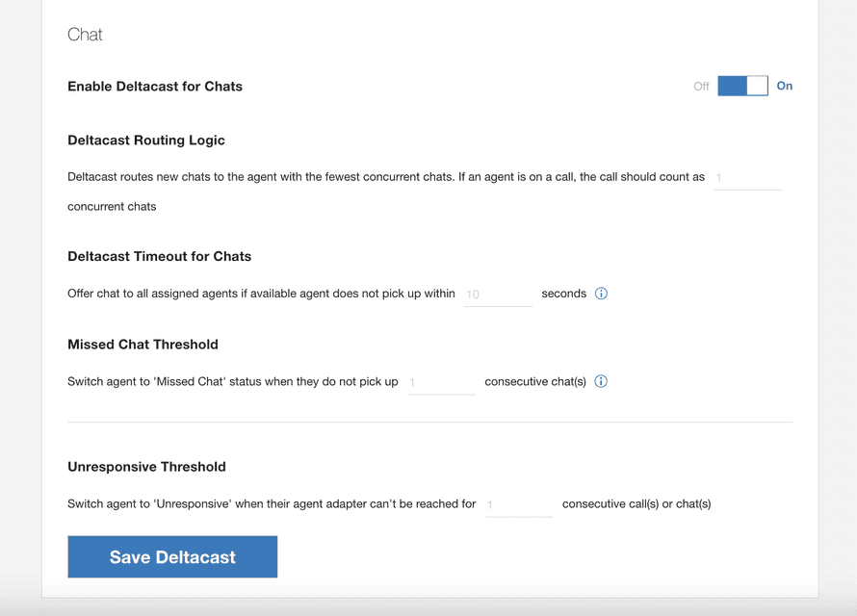Viewport: 857px width, 616px height.
Task: Click the concurrent chats text line
Action: coord(112,206)
